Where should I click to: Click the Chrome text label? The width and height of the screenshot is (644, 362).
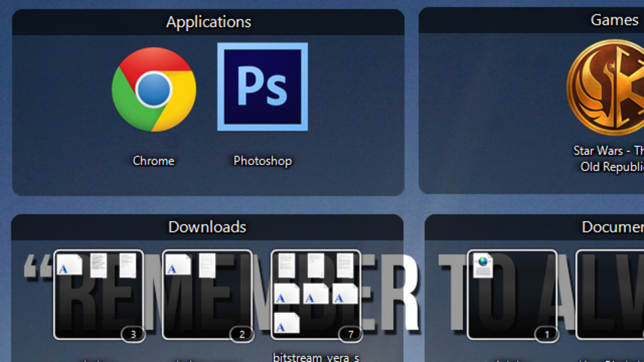pos(154,161)
